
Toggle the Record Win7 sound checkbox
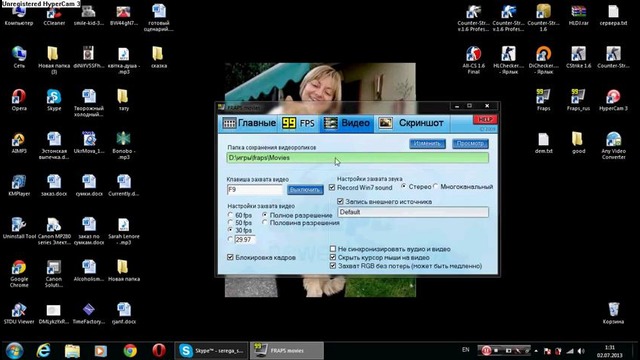[x=332, y=188]
